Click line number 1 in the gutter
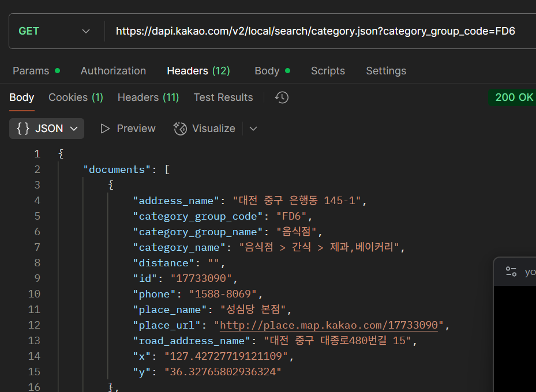The width and height of the screenshot is (536, 392). click(x=38, y=154)
